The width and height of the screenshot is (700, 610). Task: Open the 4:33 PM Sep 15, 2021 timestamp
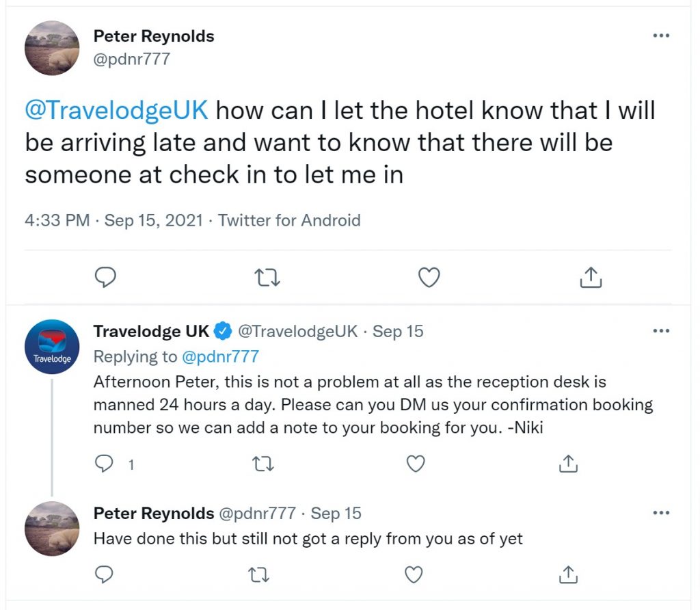pyautogui.click(x=114, y=220)
